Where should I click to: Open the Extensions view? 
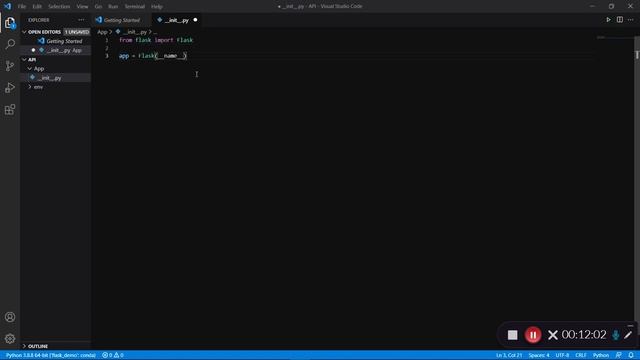(x=10, y=109)
